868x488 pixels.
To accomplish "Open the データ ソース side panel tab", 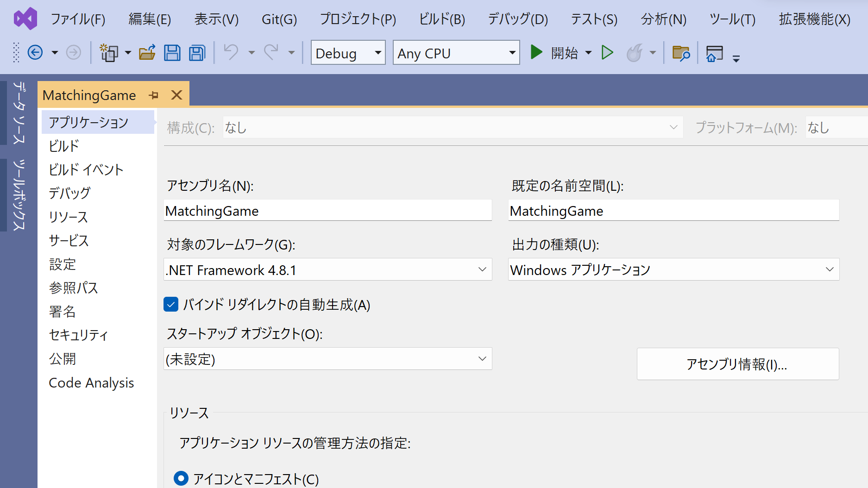I will 19,113.
